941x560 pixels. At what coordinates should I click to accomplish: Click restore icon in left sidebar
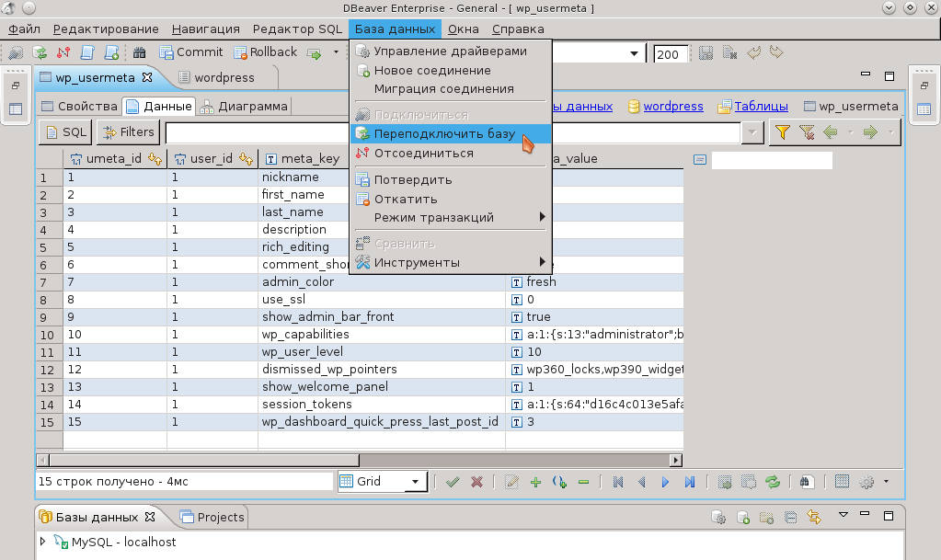pos(16,86)
